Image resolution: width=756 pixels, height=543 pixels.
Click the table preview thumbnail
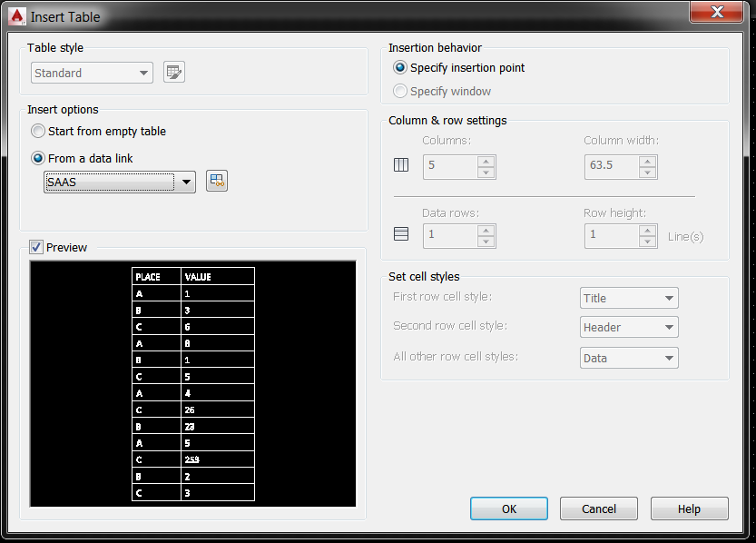192,381
